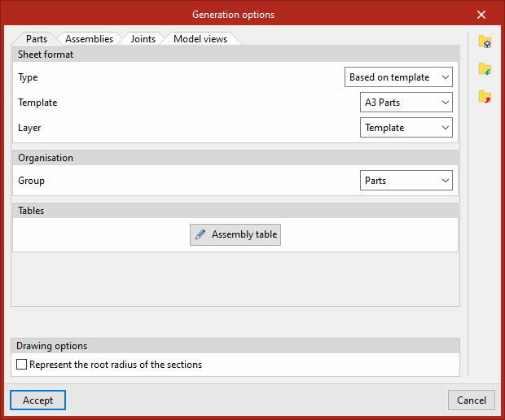
Task: Click the folder icon with the green arrow
Action: [485, 69]
